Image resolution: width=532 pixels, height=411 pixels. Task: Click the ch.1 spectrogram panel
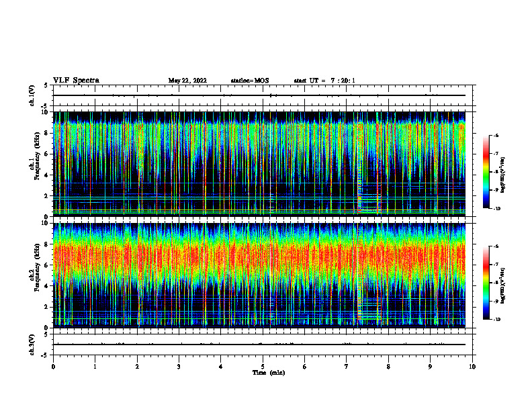[259, 164]
